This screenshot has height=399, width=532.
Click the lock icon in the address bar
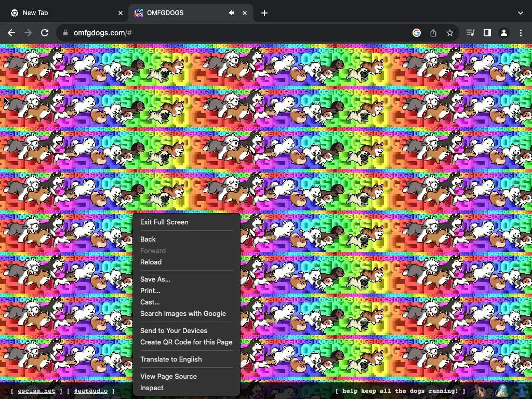pyautogui.click(x=65, y=33)
